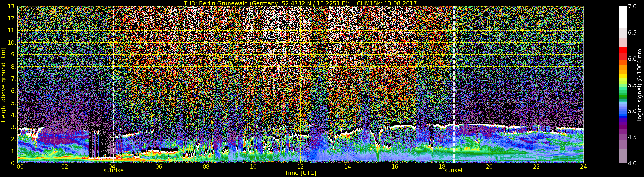Click the "7." height axis tick label
The width and height of the screenshot is (644, 177).
pyautogui.click(x=14, y=79)
